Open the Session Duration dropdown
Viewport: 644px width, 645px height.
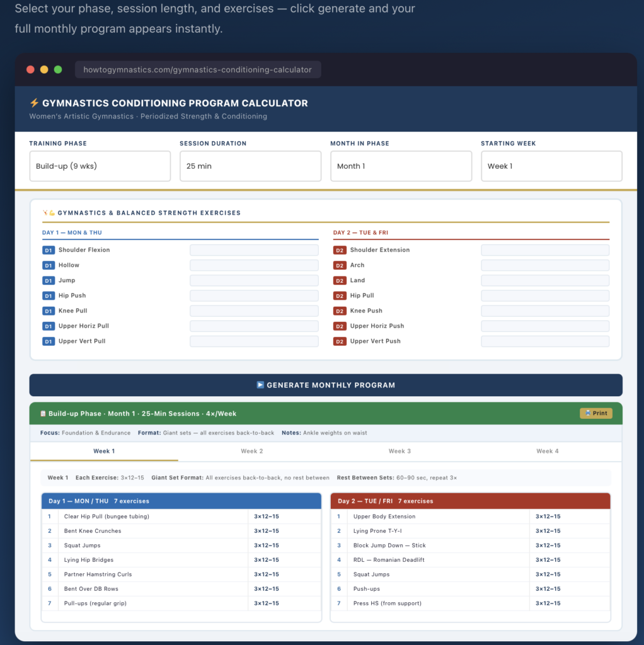(x=250, y=166)
